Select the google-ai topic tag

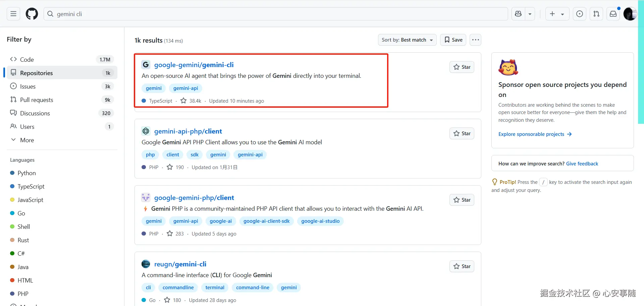(x=221, y=221)
